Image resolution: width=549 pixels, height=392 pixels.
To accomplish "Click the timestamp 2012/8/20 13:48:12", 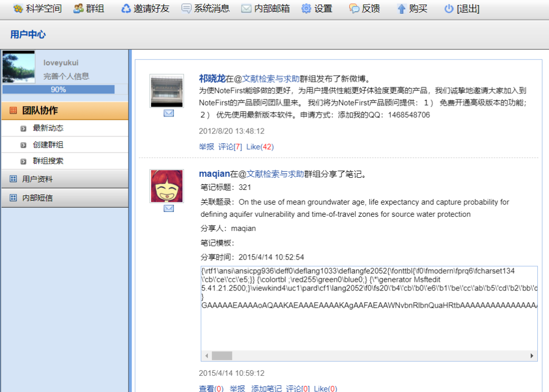I will pyautogui.click(x=232, y=131).
